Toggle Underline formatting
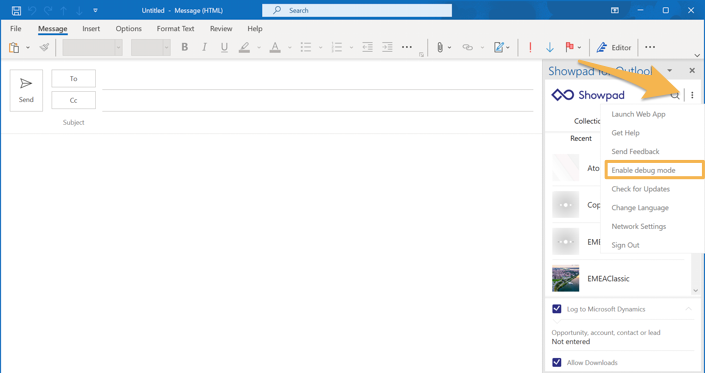Image resolution: width=705 pixels, height=373 pixels. (224, 47)
